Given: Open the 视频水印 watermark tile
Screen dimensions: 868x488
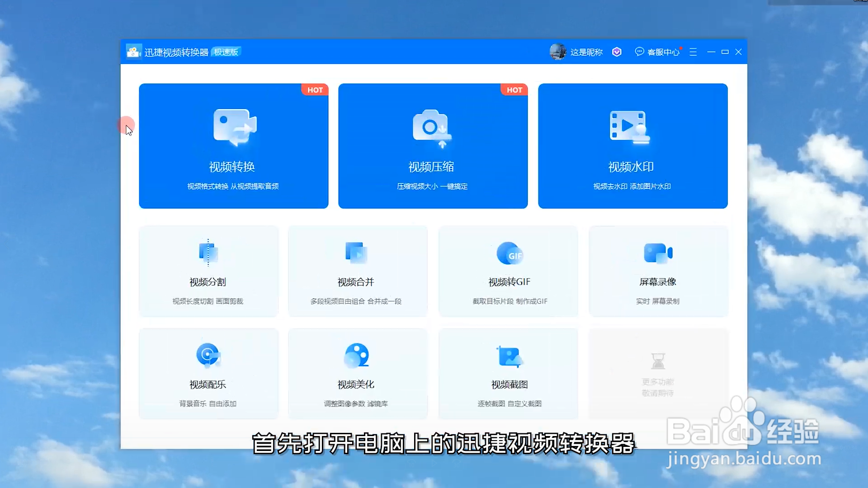Looking at the screenshot, I should tap(632, 145).
